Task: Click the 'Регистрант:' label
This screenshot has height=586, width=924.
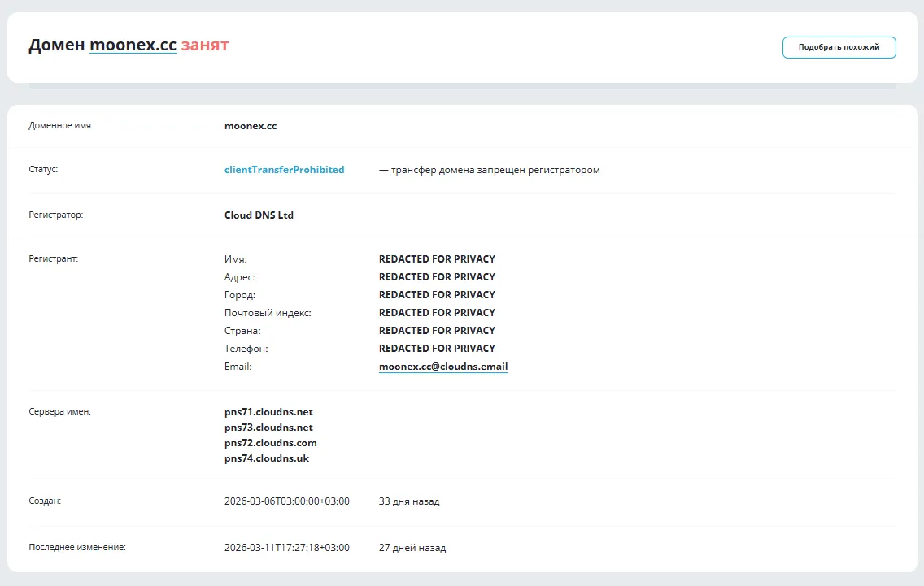Action: (x=53, y=258)
